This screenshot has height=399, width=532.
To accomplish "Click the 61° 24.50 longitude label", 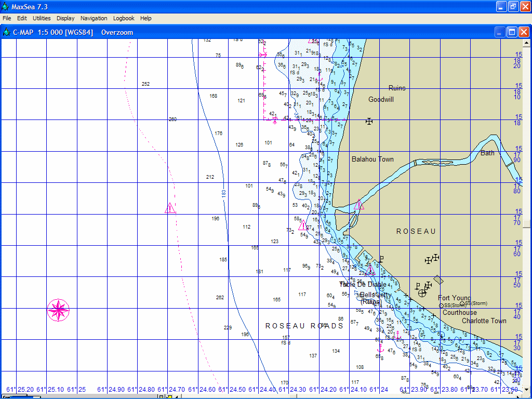I will click(x=232, y=390).
